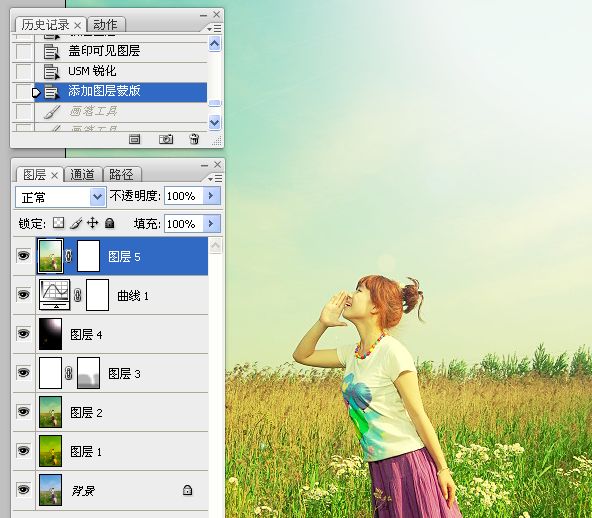
Task: Click the trash icon in History panel
Action: pos(194,139)
